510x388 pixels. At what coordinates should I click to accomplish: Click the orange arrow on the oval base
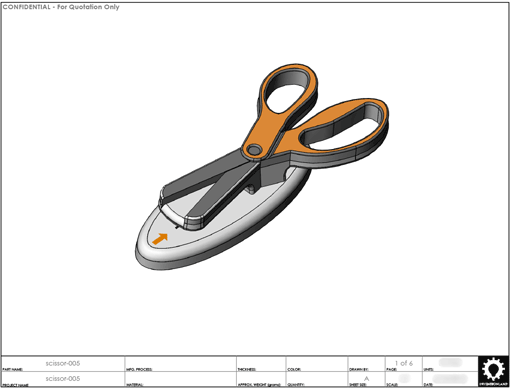160,239
